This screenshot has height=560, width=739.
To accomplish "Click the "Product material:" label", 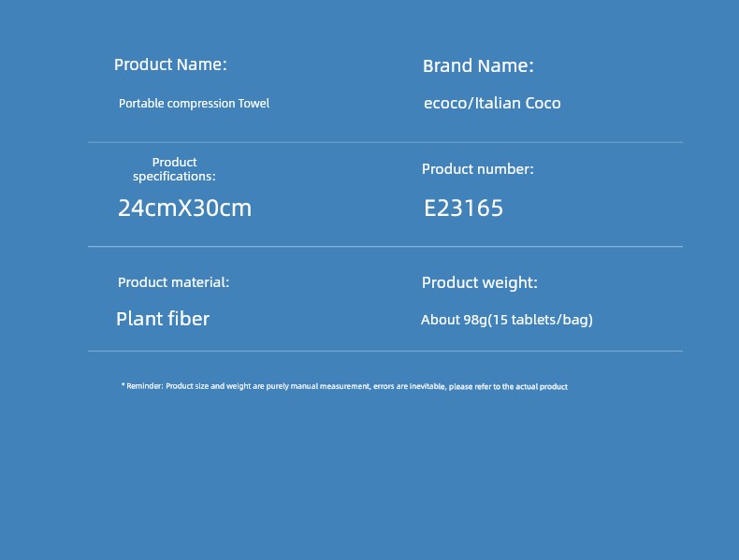I will coord(173,282).
